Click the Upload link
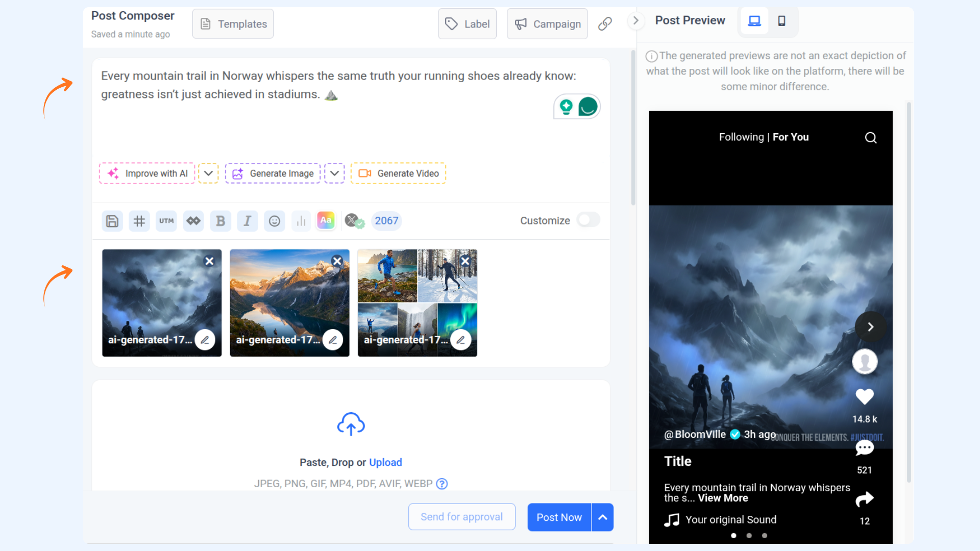The image size is (980, 551). 385,462
